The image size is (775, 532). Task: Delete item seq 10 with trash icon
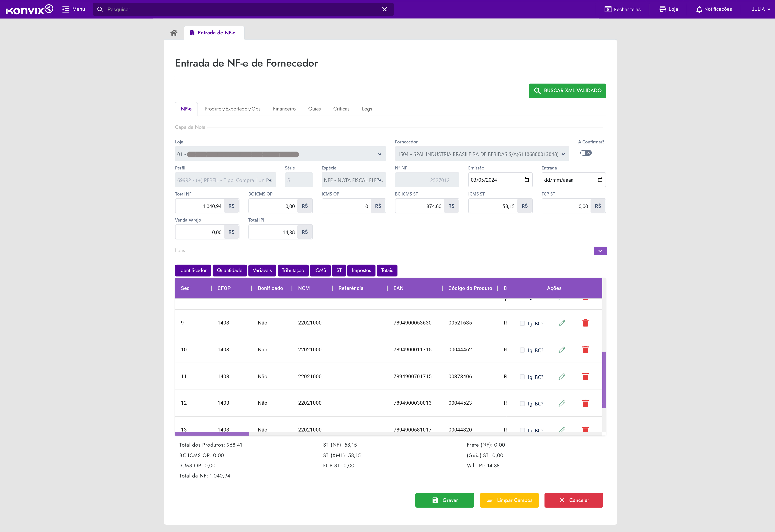pos(585,350)
